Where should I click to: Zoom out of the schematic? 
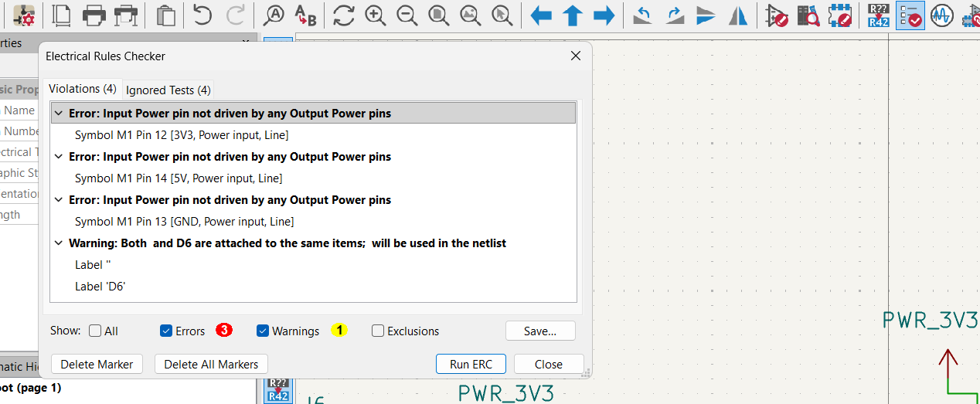click(407, 15)
